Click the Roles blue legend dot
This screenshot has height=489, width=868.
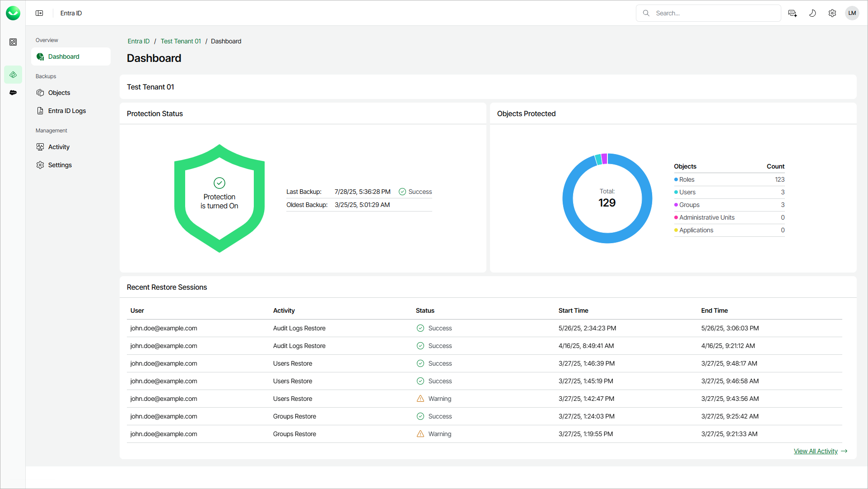pyautogui.click(x=676, y=179)
